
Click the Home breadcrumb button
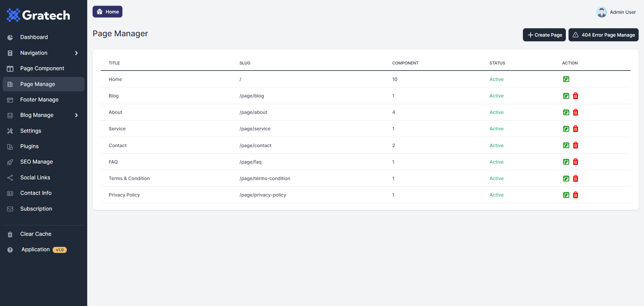pyautogui.click(x=107, y=12)
